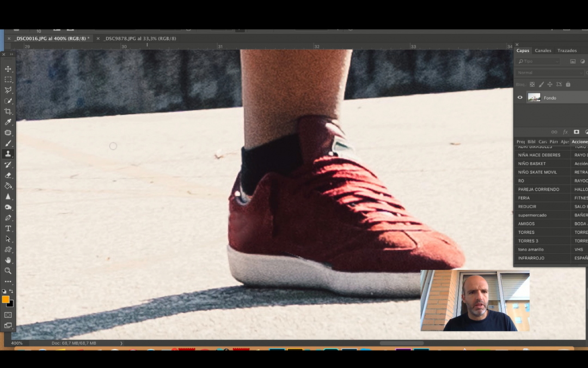Hide the Fondo layer with eye icon
The height and width of the screenshot is (368, 588).
pyautogui.click(x=520, y=98)
